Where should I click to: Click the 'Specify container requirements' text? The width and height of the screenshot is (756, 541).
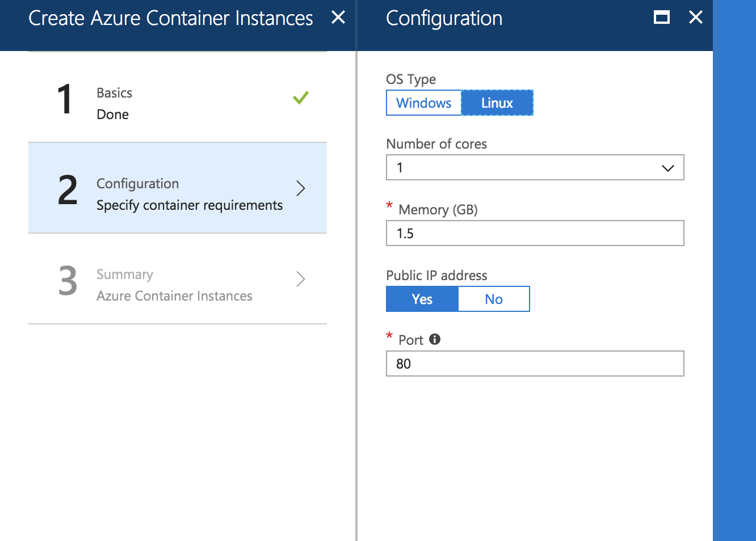click(190, 205)
